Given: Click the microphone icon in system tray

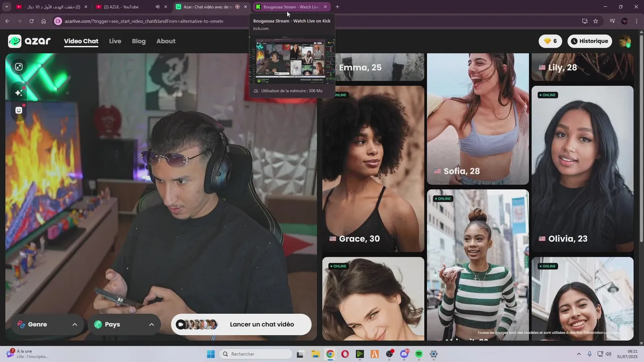Looking at the screenshot, I should pyautogui.click(x=590, y=354).
